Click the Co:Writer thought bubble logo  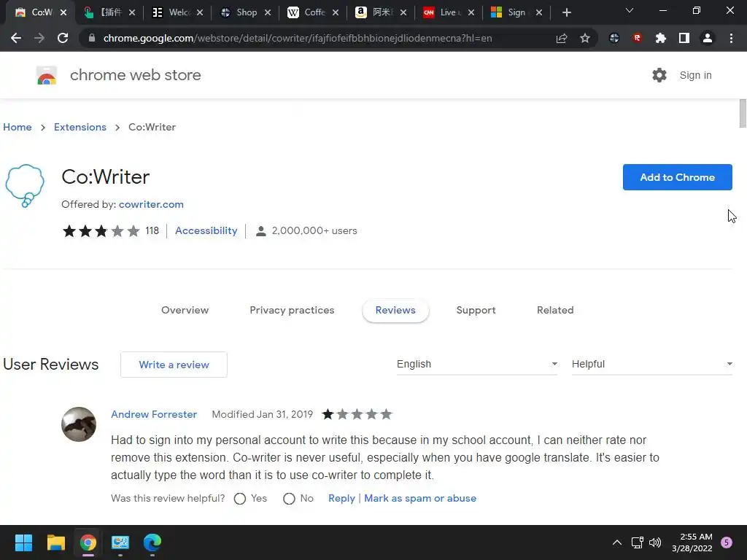point(25,186)
